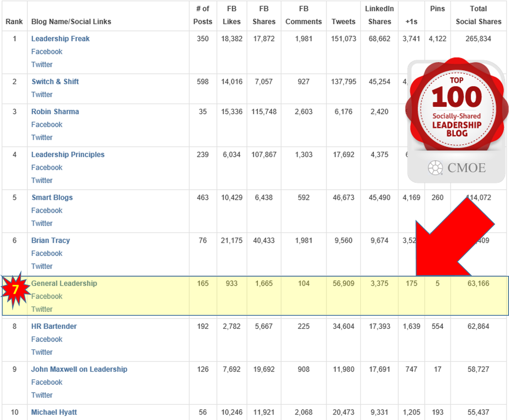Select pins value 4,122
This screenshot has width=509, height=420.
[437, 39]
